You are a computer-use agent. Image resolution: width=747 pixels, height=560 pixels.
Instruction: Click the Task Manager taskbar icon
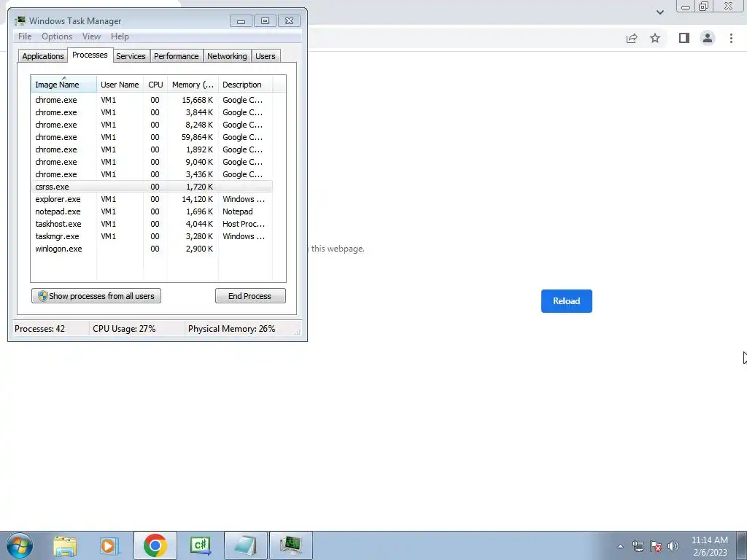(x=290, y=545)
